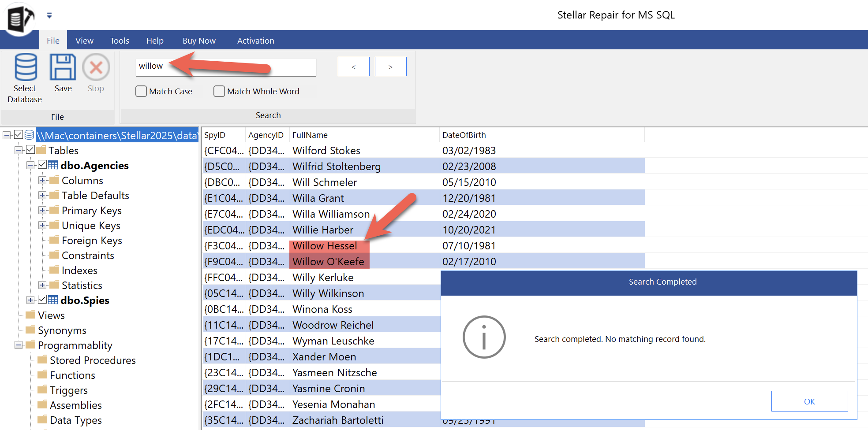Click the Synonyms folder icon

pos(31,330)
